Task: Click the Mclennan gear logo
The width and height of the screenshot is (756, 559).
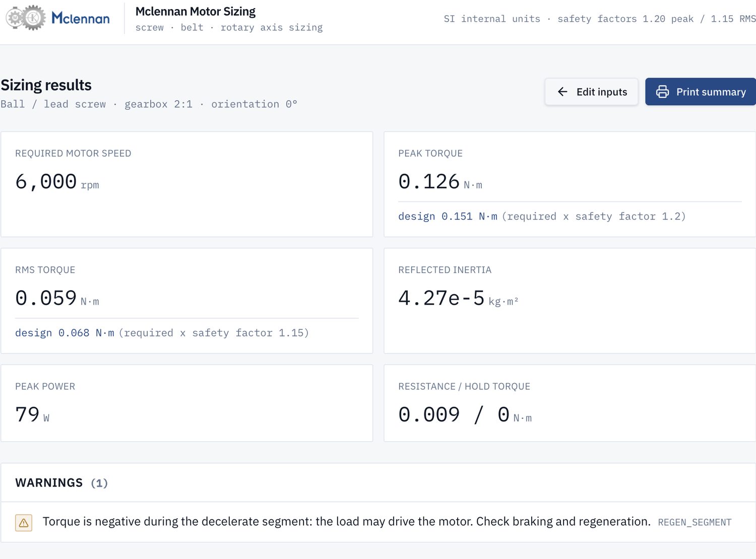Action: [57, 18]
